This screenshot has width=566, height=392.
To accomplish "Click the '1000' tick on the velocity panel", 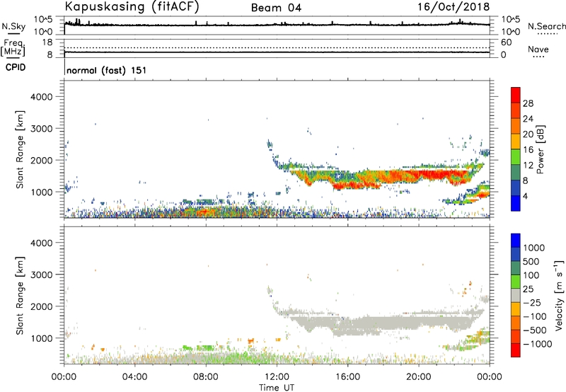I will point(41,338).
